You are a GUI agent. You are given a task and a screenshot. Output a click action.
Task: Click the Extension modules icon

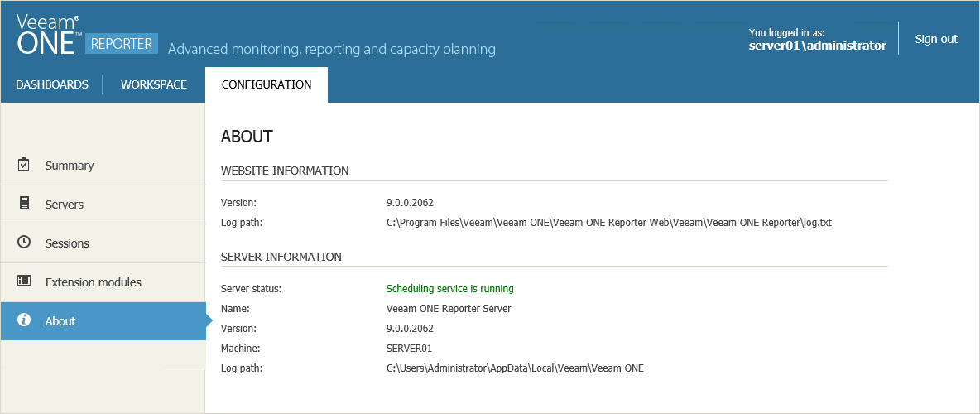pyautogui.click(x=24, y=282)
